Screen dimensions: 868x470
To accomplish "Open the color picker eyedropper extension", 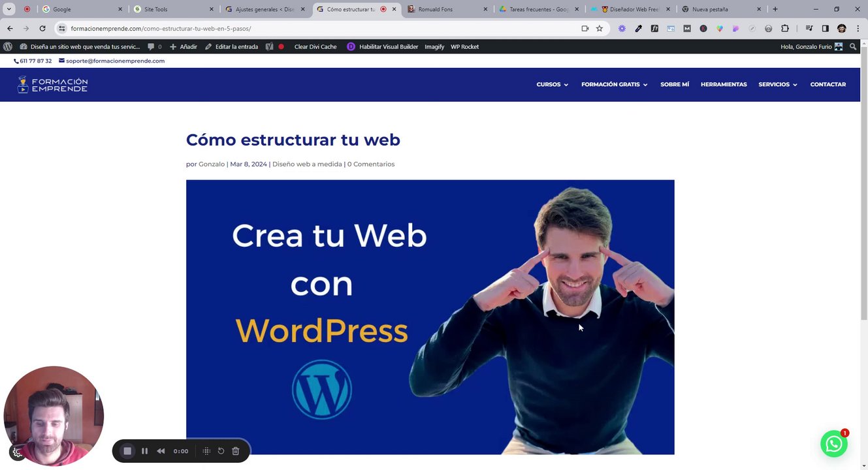I will pyautogui.click(x=638, y=29).
